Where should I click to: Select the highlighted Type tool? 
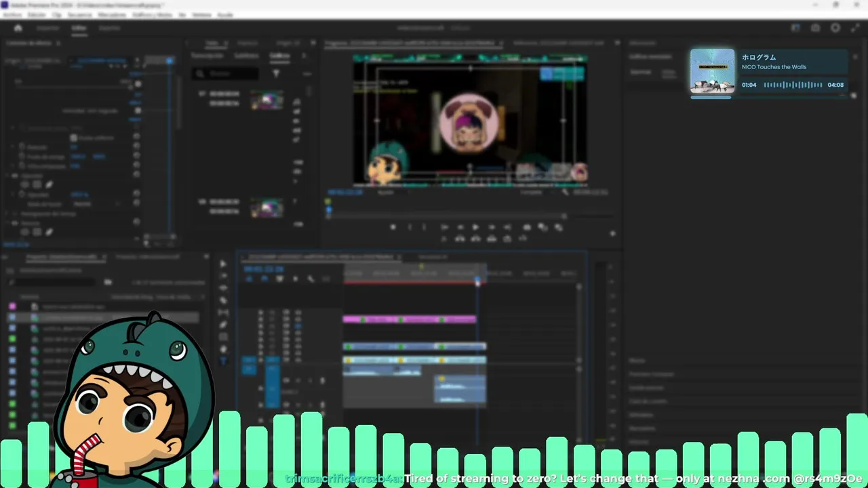223,361
